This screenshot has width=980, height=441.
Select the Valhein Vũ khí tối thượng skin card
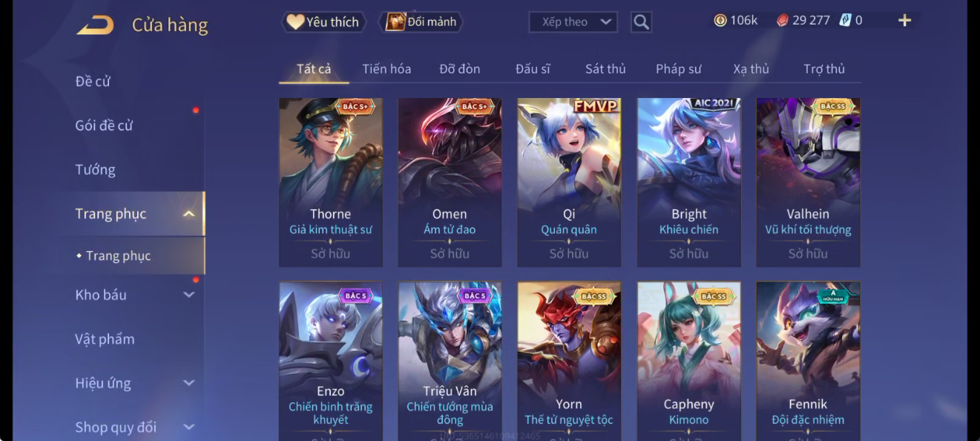808,183
